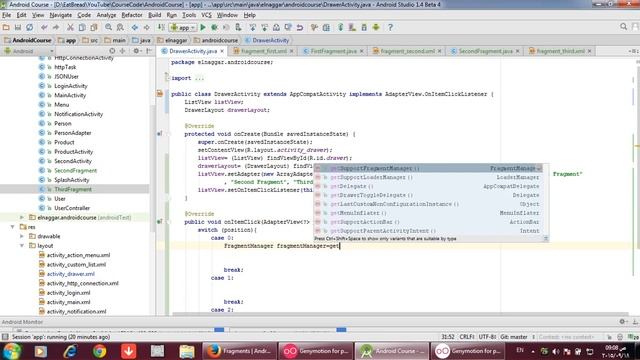Click the src breadcrumb folder
The image size is (640, 360).
(90, 40)
